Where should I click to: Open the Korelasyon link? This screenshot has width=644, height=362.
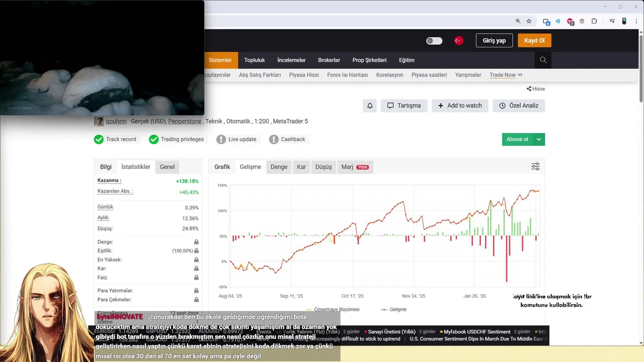point(389,75)
